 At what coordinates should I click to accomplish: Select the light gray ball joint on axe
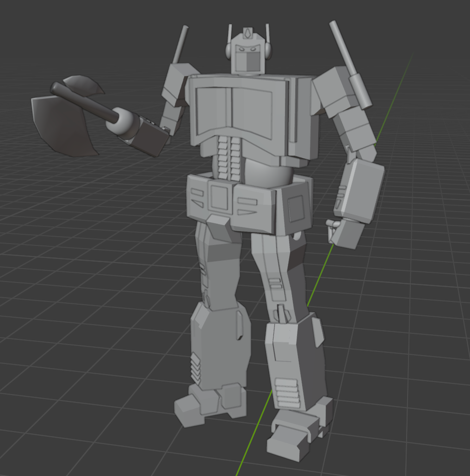120,121
